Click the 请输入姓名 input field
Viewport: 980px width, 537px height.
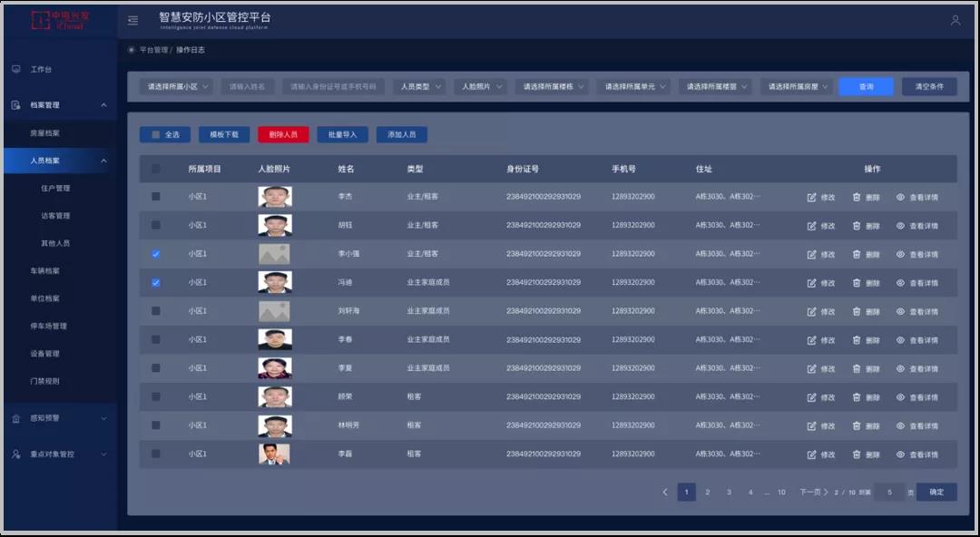pyautogui.click(x=248, y=87)
